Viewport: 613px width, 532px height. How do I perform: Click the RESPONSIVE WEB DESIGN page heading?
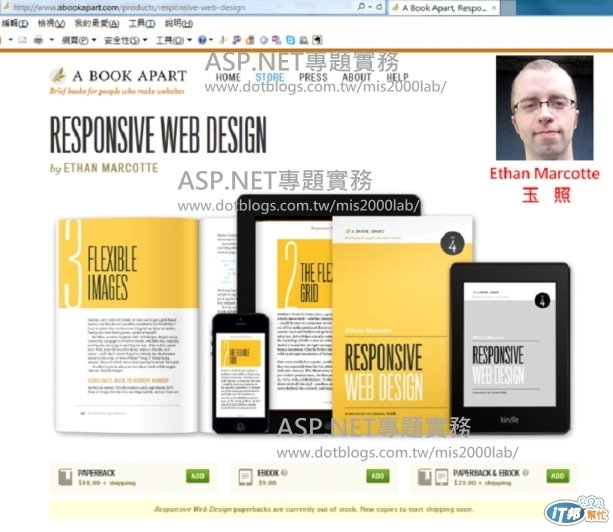158,134
